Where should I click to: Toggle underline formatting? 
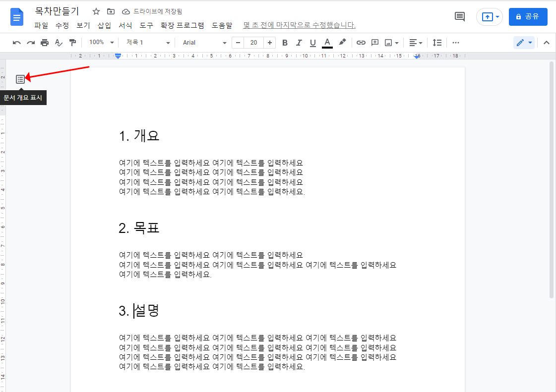[x=312, y=43]
